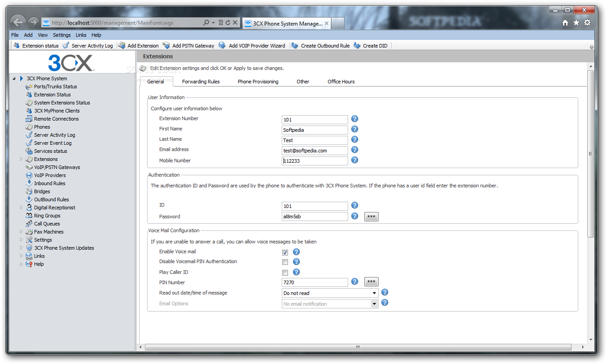Image resolution: width=607 pixels, height=364 pixels.
Task: Open Remote Connections in sidebar
Action: pyautogui.click(x=56, y=119)
